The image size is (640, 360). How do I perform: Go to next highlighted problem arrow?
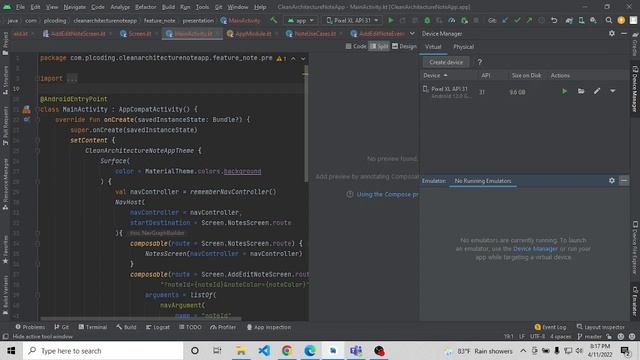click(303, 59)
